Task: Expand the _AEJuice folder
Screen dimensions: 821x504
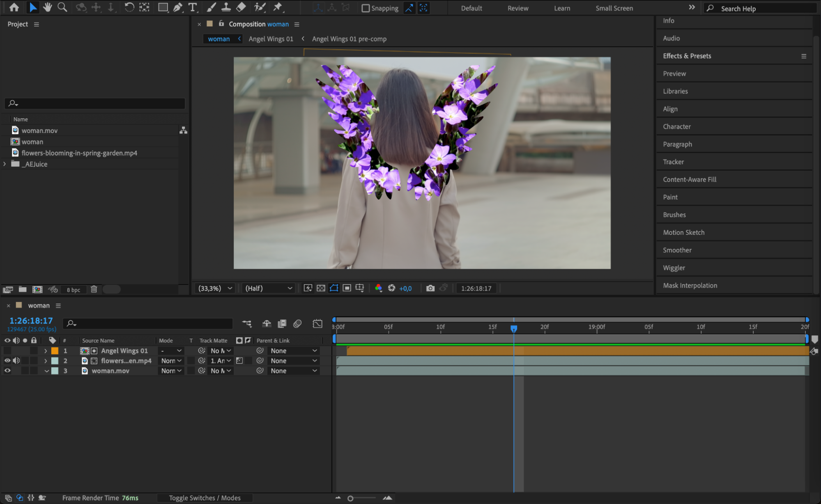Action: click(x=5, y=164)
